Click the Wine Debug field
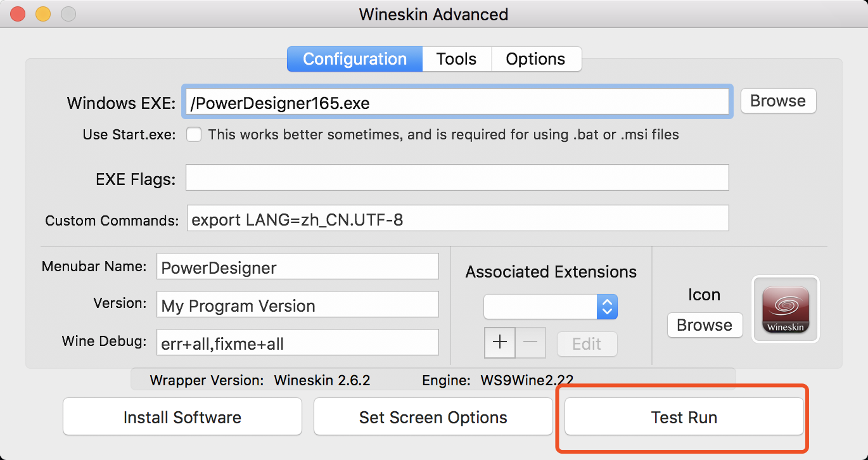This screenshot has height=460, width=868. click(298, 342)
